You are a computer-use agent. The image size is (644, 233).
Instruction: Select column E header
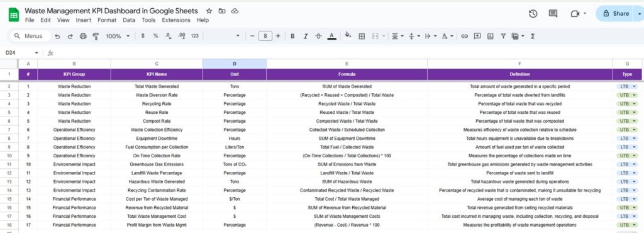click(x=347, y=64)
